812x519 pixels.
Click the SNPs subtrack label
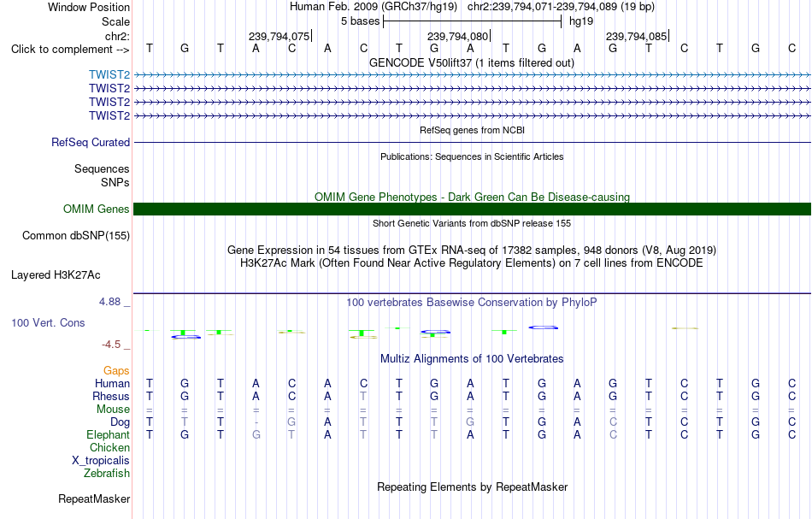point(115,182)
